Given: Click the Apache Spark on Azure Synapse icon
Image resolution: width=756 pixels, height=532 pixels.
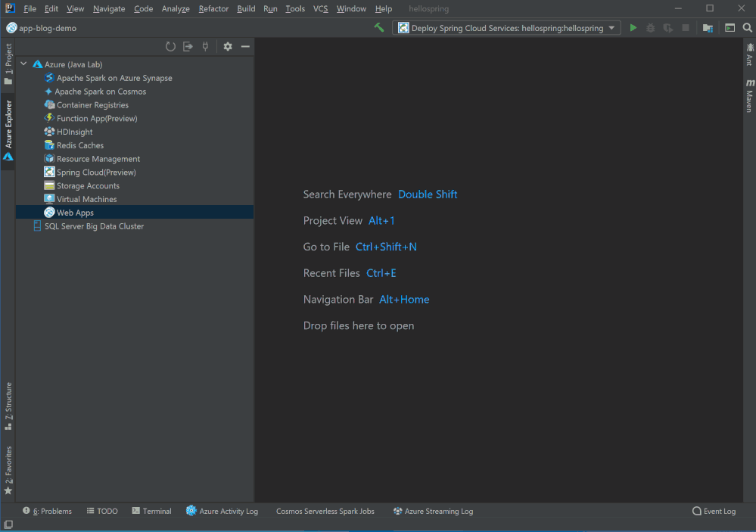Looking at the screenshot, I should [x=49, y=78].
